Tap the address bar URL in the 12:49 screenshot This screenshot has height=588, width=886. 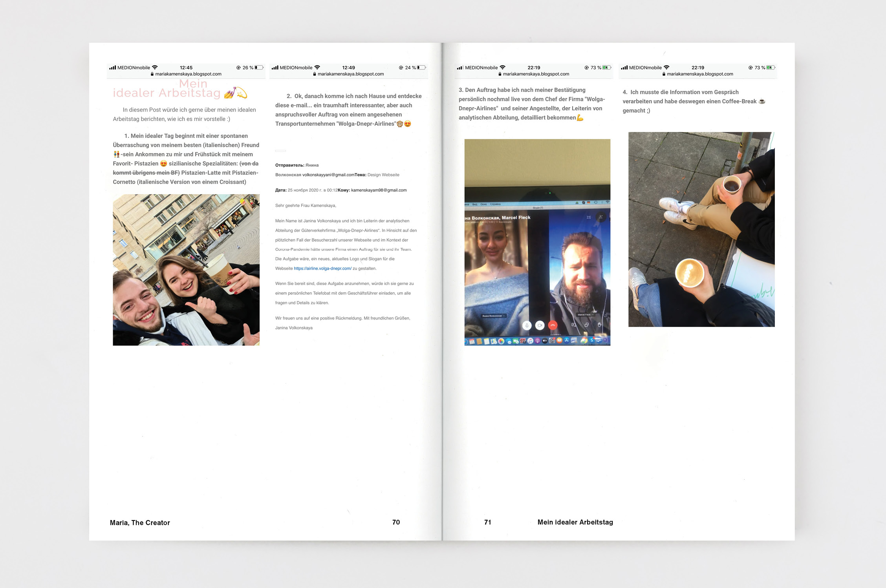351,74
